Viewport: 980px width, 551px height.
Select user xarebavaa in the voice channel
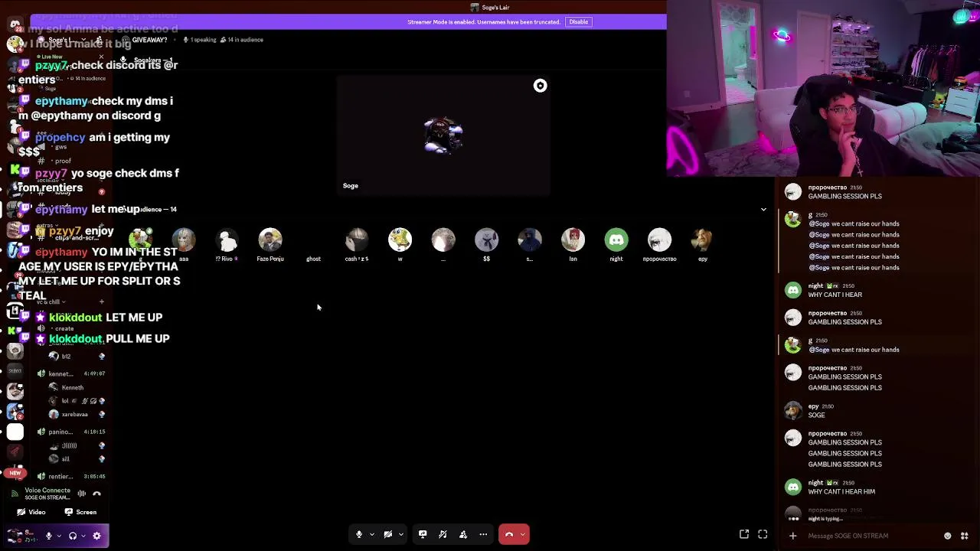click(75, 414)
